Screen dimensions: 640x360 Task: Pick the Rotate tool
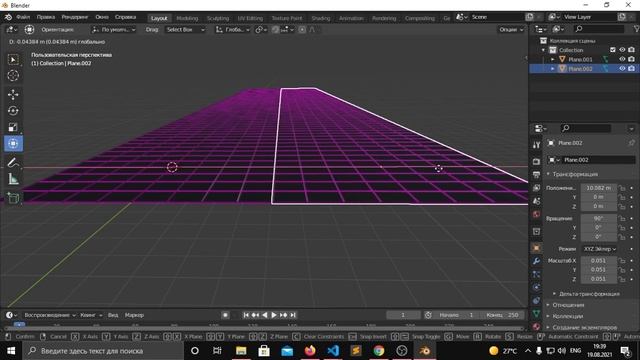13,111
